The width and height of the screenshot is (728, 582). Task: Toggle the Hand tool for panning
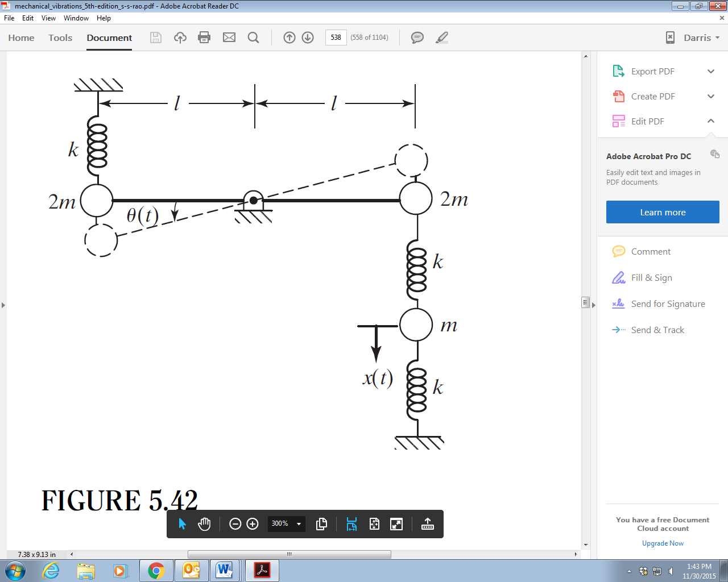pos(204,524)
